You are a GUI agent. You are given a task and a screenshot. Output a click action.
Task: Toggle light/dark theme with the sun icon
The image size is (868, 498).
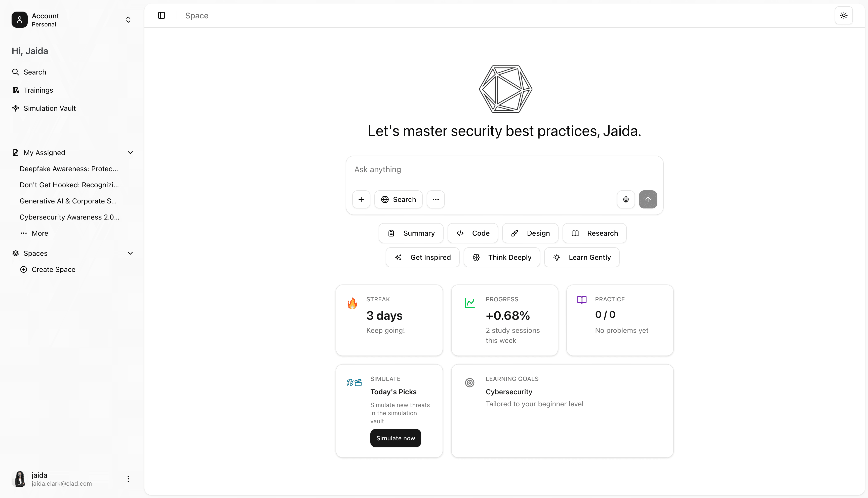(844, 15)
